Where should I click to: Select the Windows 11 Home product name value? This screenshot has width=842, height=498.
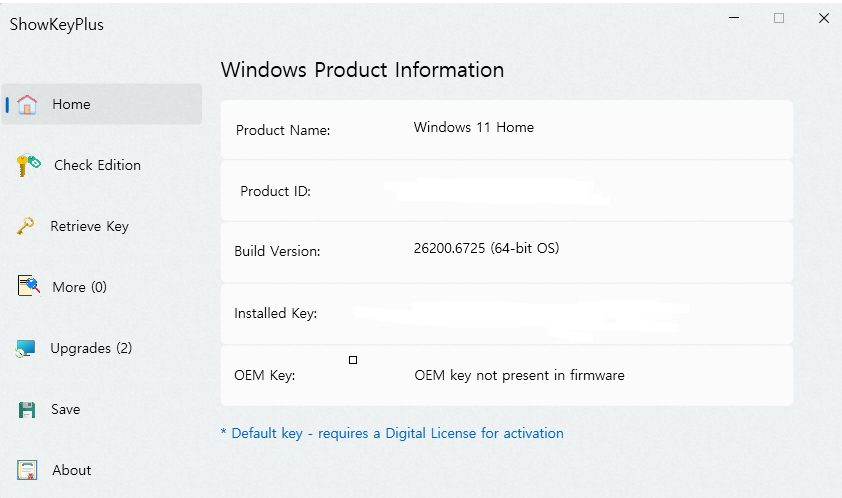pyautogui.click(x=474, y=127)
